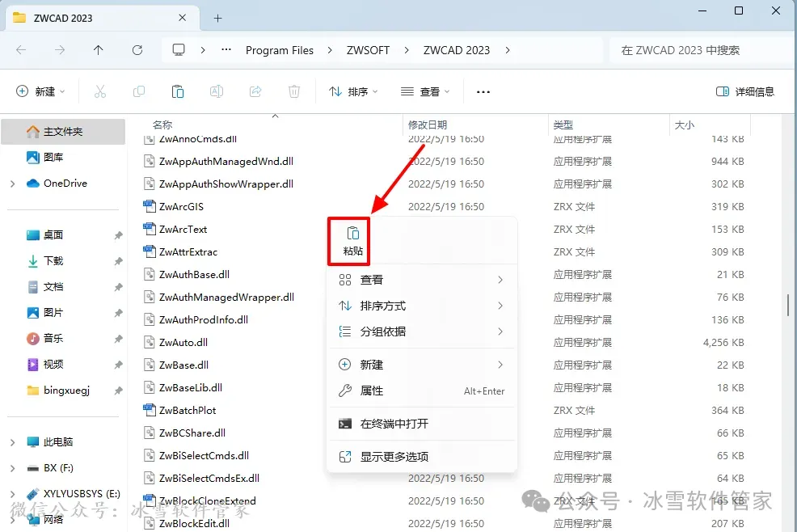Select file ZwAuthManagedWrapper.dll

[x=226, y=298]
